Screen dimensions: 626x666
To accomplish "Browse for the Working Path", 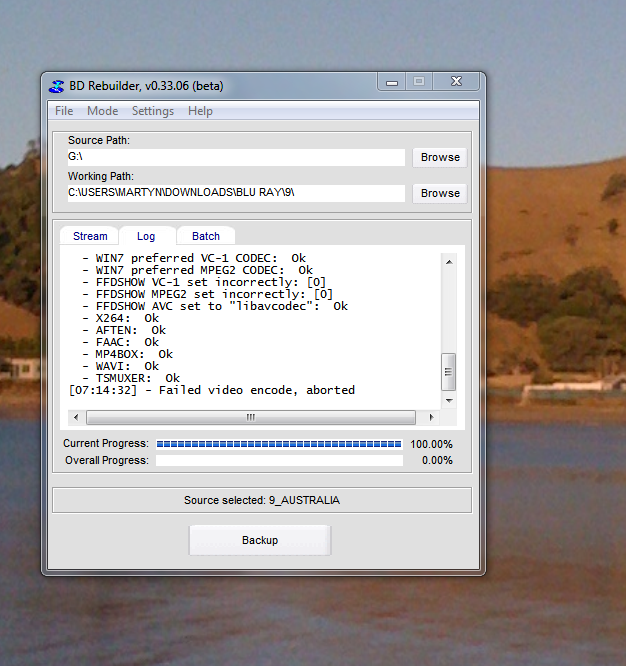I will point(440,193).
